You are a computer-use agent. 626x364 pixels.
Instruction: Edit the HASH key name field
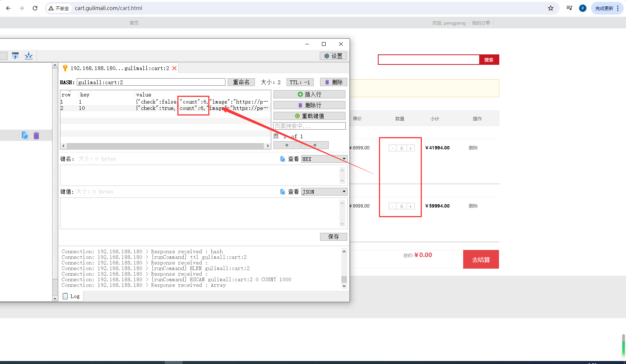(x=151, y=82)
